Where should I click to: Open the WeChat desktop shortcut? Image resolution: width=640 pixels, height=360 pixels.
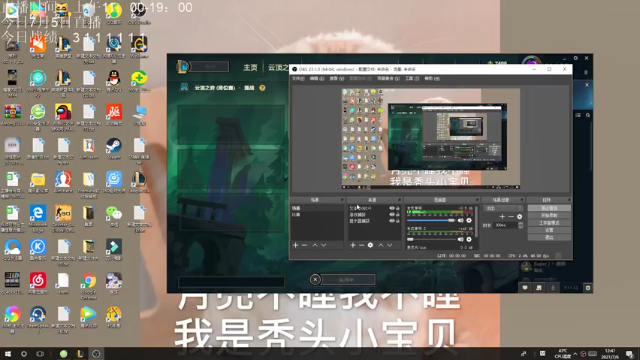114,213
